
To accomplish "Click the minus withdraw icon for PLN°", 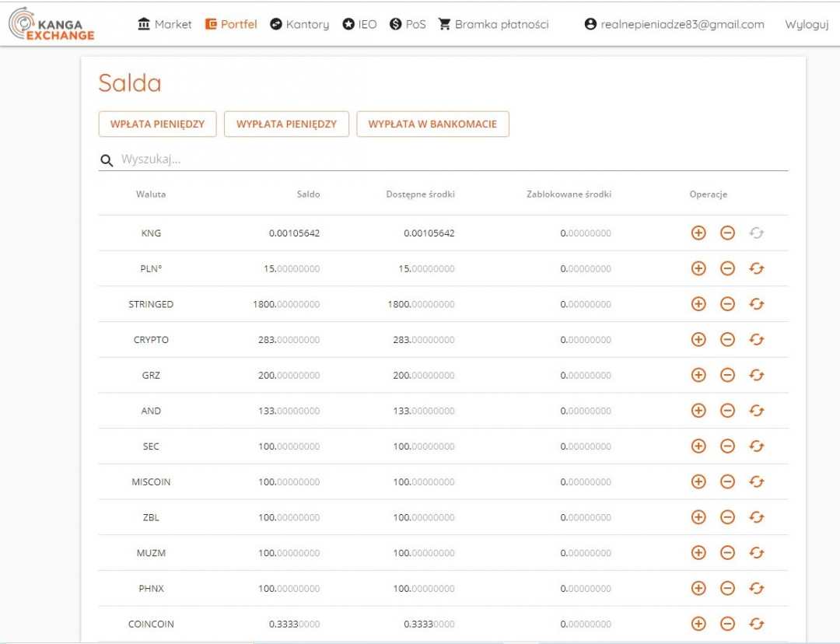I will pyautogui.click(x=727, y=269).
